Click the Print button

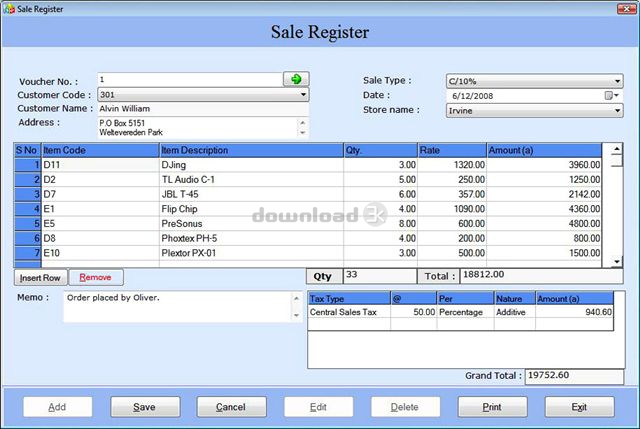(x=491, y=407)
